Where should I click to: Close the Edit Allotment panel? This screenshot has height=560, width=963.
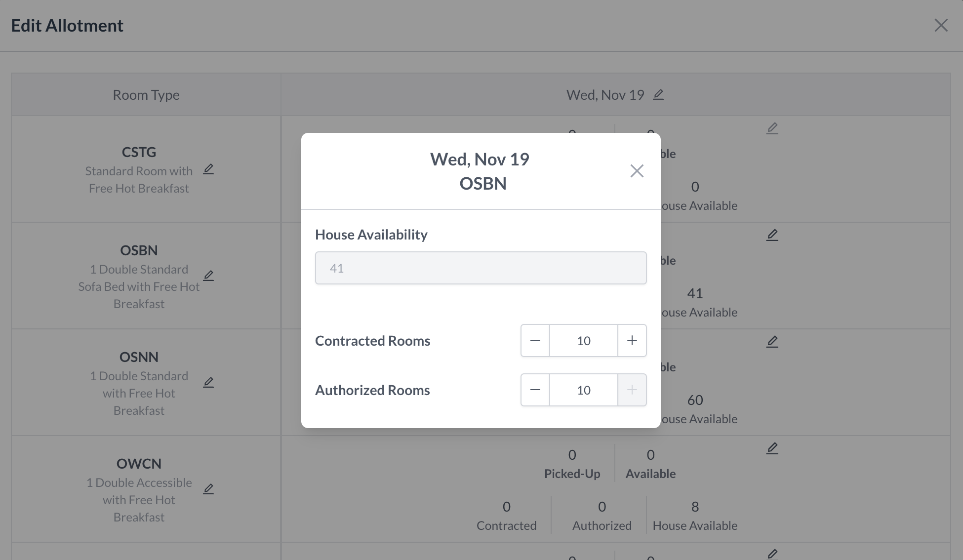[x=941, y=26]
